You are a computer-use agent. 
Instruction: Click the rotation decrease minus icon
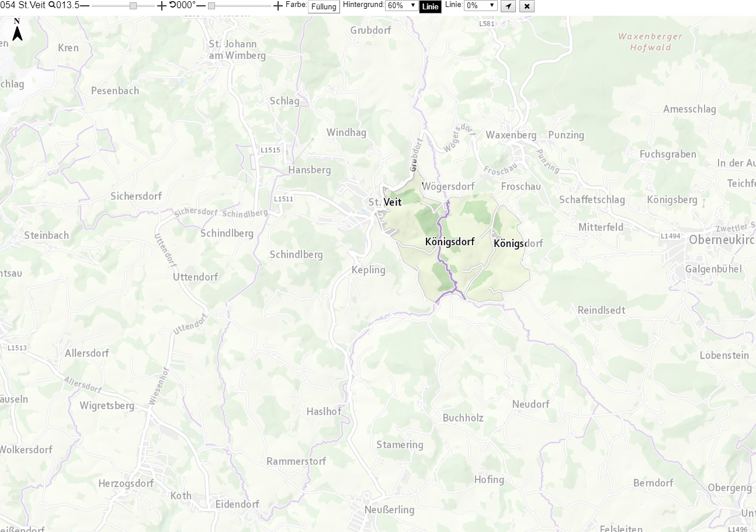coord(201,5)
